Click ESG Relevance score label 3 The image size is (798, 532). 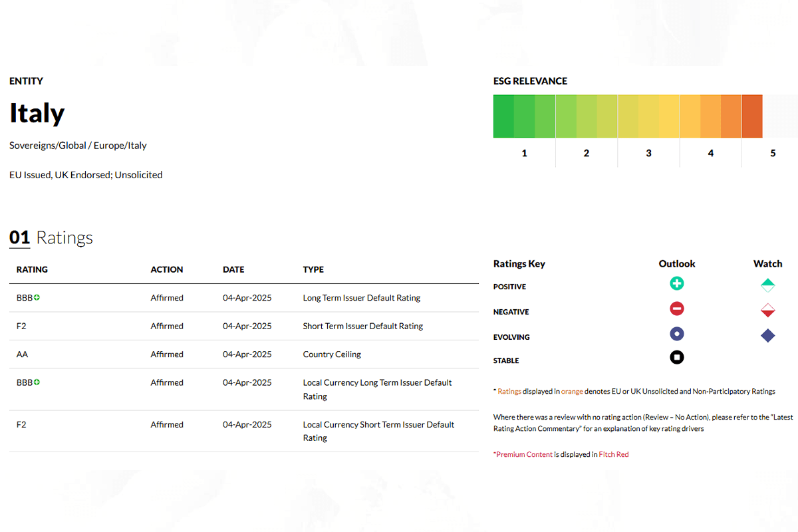tap(648, 154)
